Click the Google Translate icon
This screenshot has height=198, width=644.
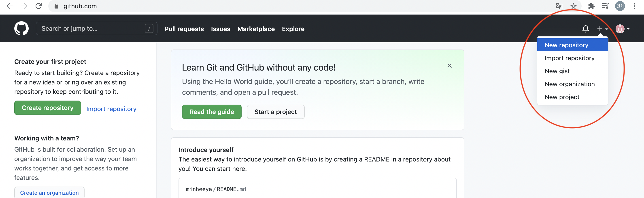click(559, 6)
